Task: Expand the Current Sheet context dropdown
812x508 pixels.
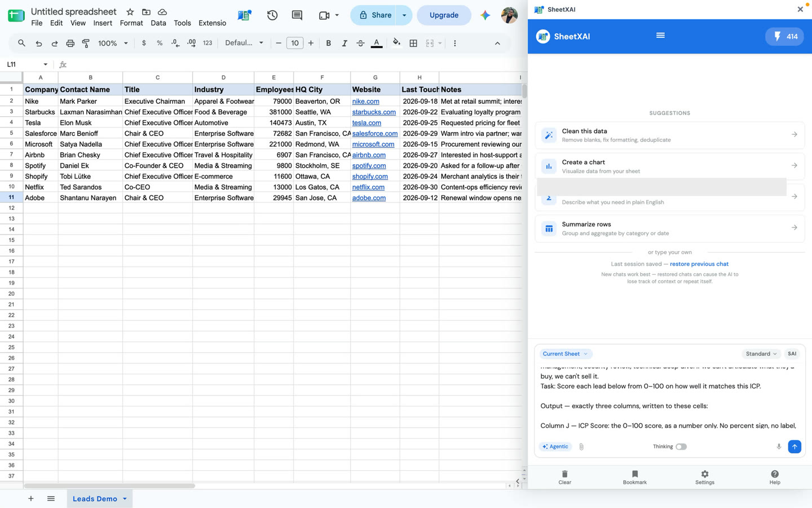Action: pyautogui.click(x=566, y=354)
